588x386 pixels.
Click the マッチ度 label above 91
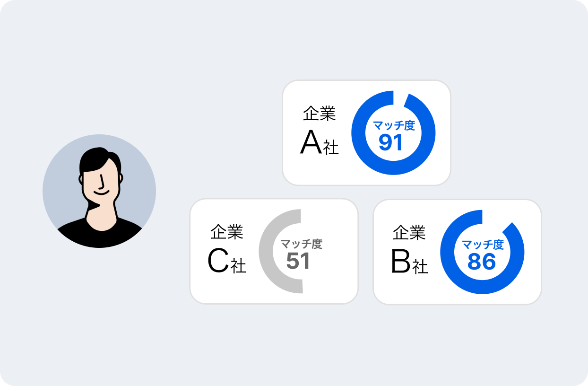[x=394, y=126]
